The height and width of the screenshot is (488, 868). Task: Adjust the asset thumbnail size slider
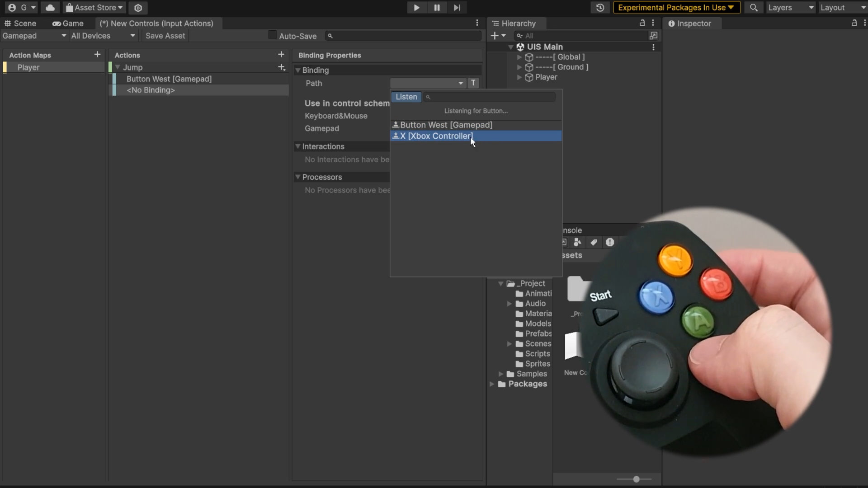pyautogui.click(x=636, y=479)
